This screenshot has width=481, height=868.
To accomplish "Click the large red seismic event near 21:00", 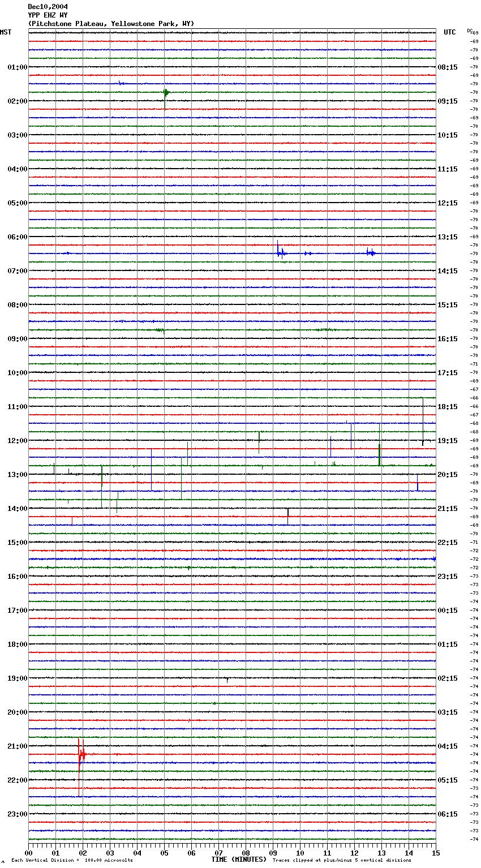I will [81, 755].
